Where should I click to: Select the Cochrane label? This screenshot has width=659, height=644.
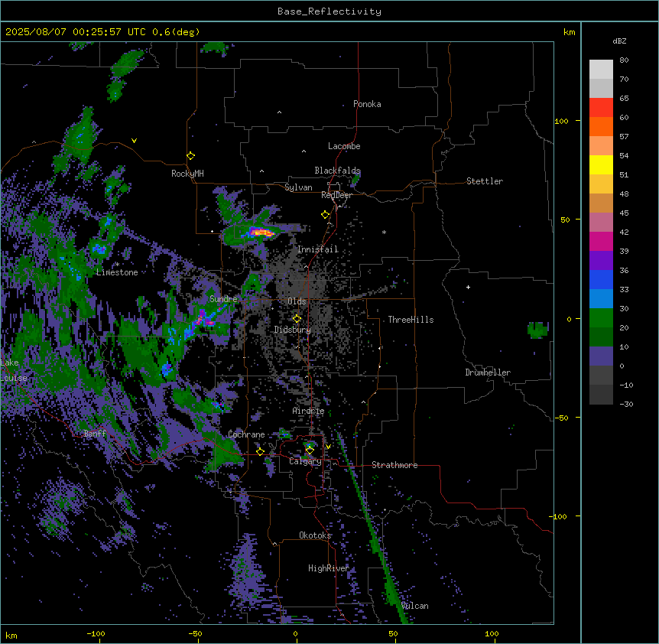[246, 434]
